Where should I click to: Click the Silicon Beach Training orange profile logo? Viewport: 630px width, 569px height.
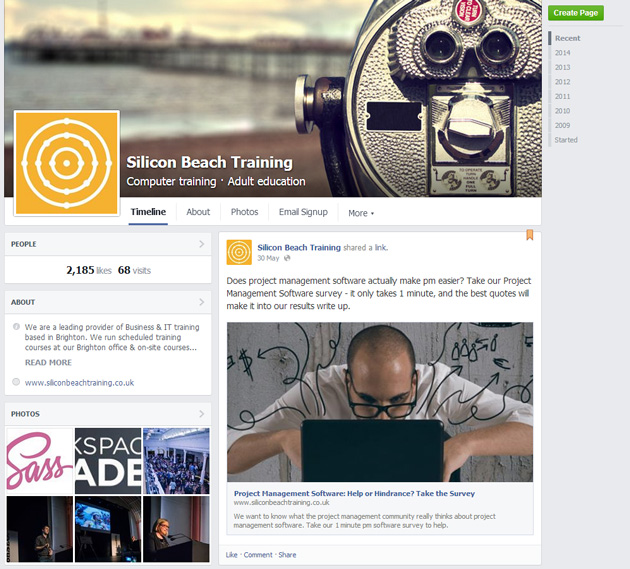pyautogui.click(x=67, y=163)
